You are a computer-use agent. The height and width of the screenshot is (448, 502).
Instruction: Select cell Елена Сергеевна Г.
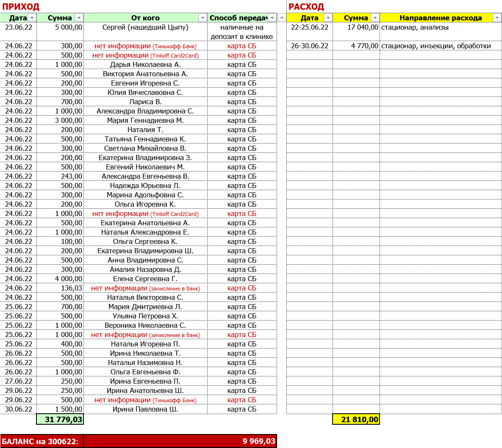145,278
